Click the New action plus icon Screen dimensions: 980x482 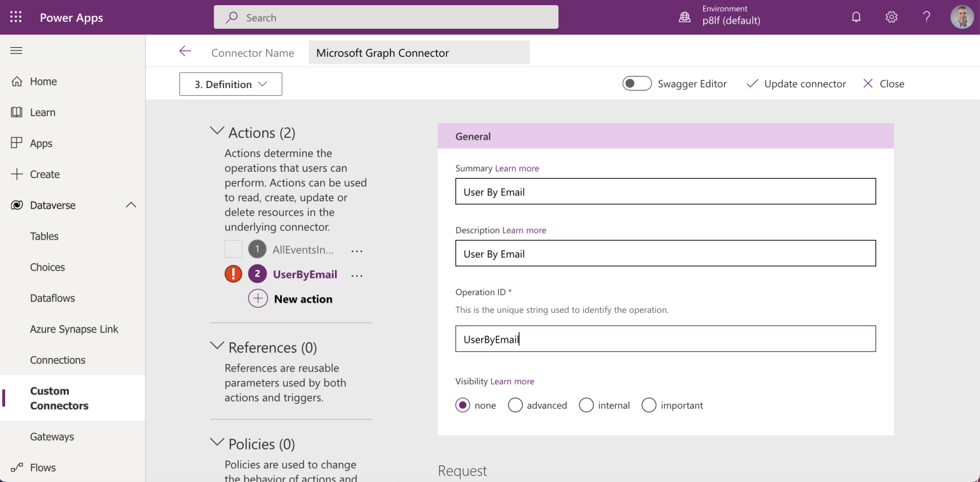point(258,299)
